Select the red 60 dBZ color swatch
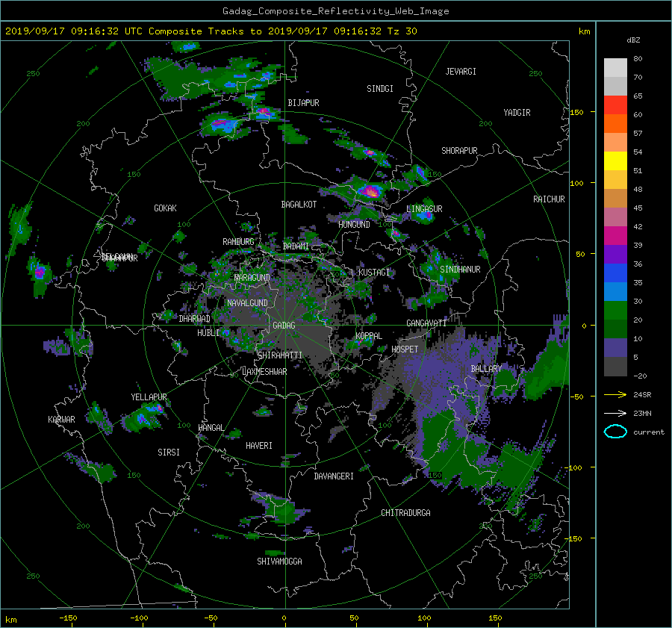This screenshot has height=628, width=672. tap(615, 105)
